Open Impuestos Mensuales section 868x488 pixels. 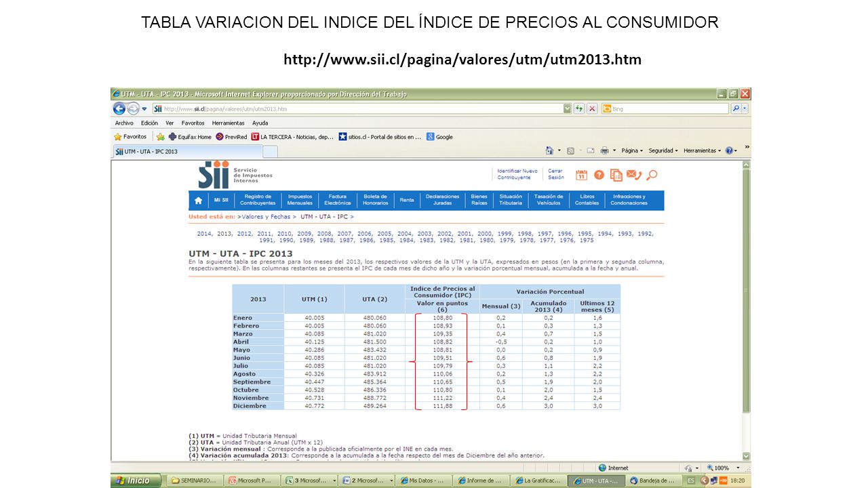300,200
